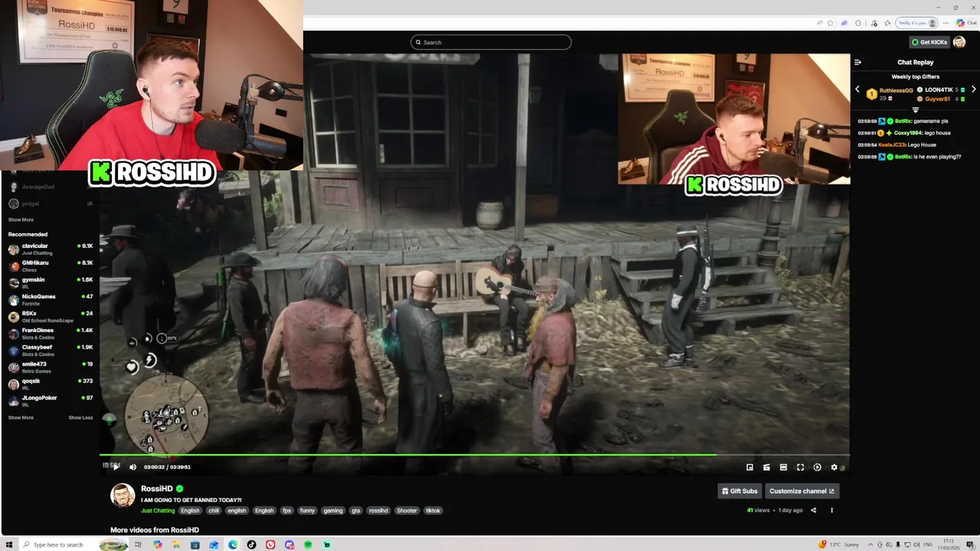Open the JLongoPoker recommended channel
The height and width of the screenshot is (551, 980).
[50, 400]
